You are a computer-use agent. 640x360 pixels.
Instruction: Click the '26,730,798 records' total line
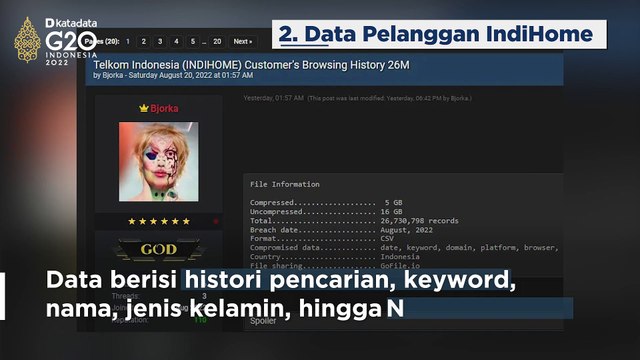(354, 221)
